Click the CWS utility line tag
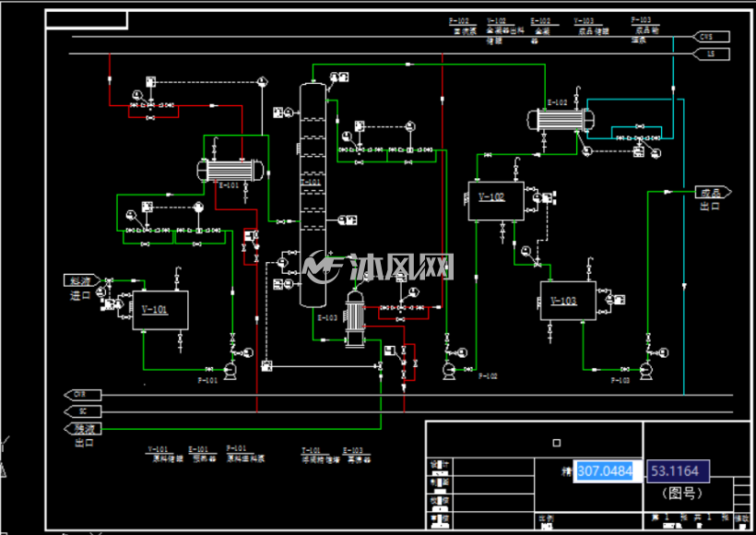The height and width of the screenshot is (535, 756). click(711, 37)
